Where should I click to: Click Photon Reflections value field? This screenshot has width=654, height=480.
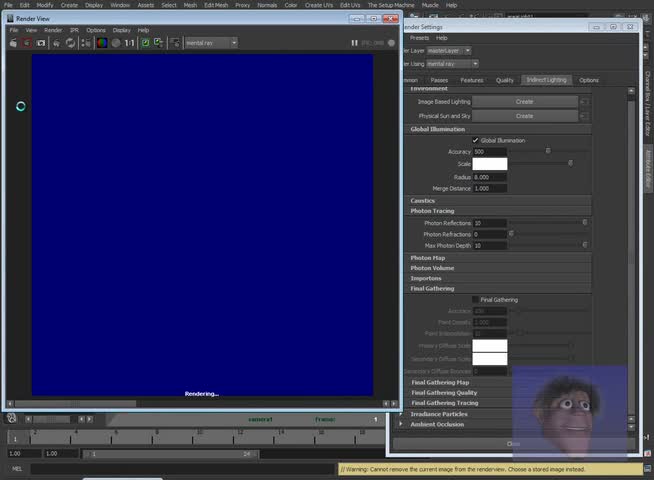[x=490, y=223]
